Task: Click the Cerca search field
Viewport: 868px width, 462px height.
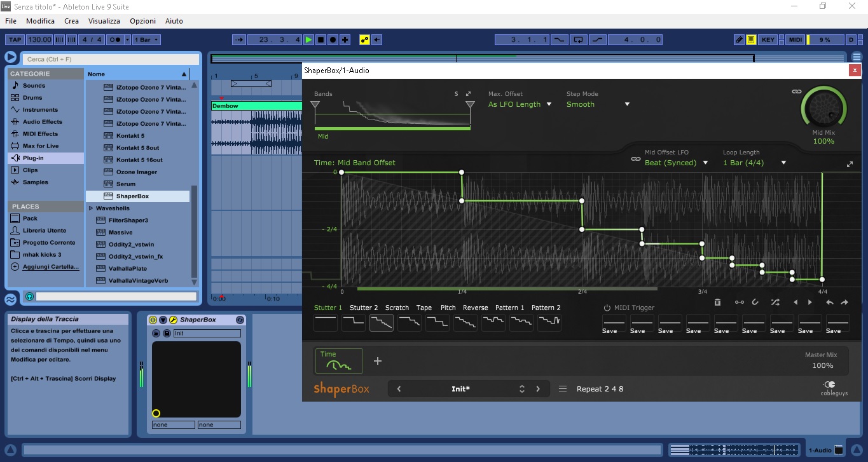Action: [x=112, y=59]
